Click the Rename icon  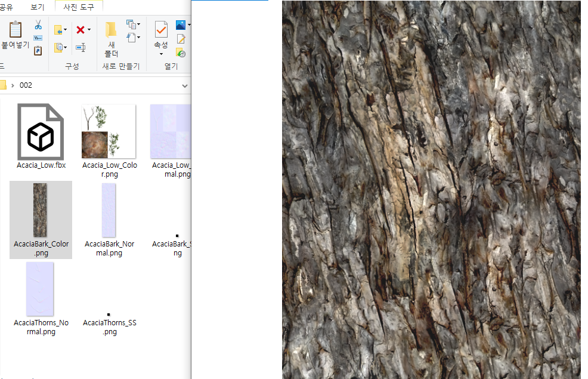(x=81, y=47)
